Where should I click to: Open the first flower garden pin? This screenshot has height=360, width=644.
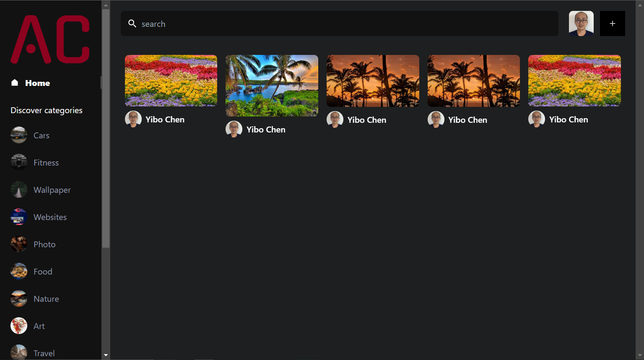[x=171, y=80]
